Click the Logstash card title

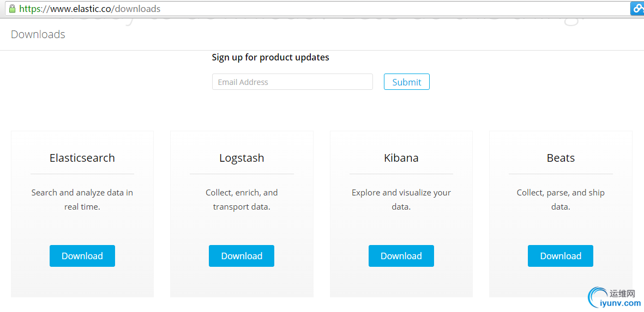pos(242,158)
